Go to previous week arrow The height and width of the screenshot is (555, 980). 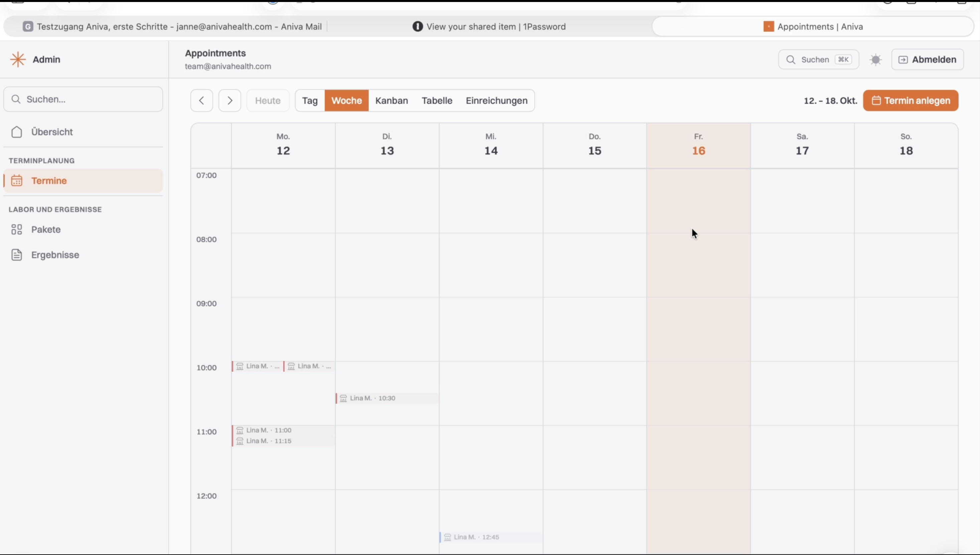[202, 101]
